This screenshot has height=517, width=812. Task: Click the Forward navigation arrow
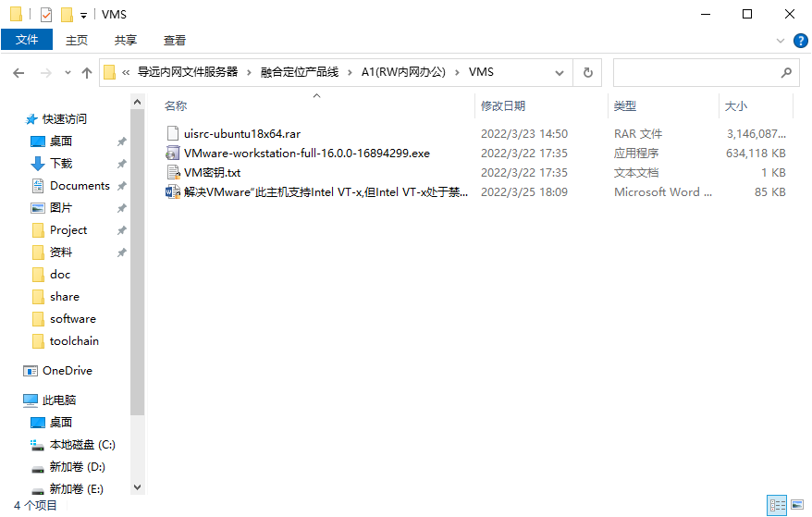[x=46, y=73]
